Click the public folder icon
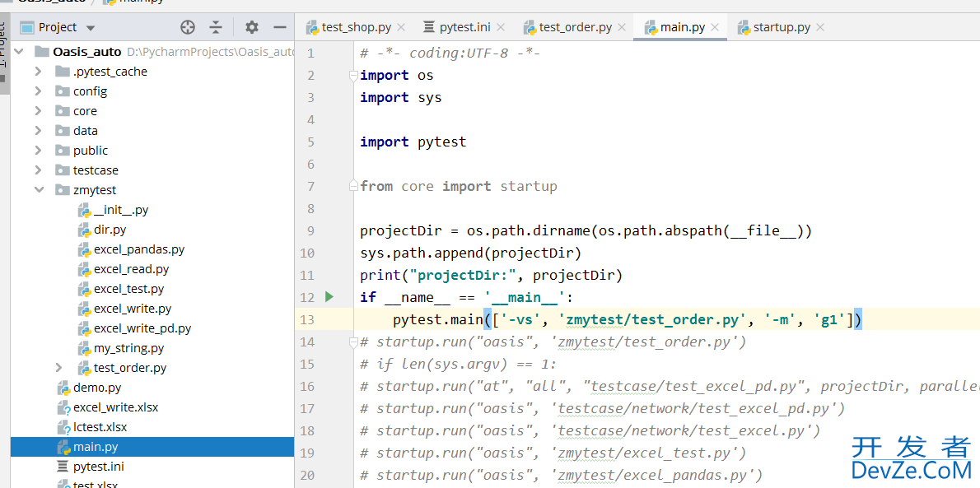Screen dimensions: 980x488 pos(63,151)
